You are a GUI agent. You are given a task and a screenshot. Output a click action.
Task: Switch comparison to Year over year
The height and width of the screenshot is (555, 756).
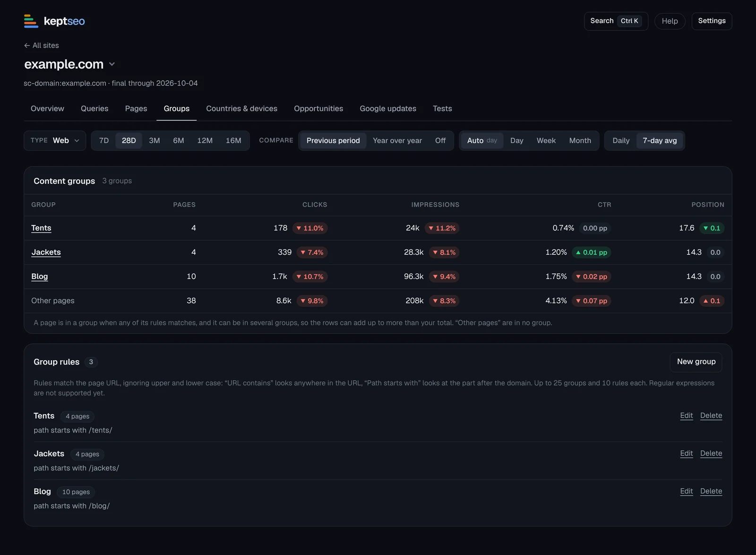[x=397, y=140]
